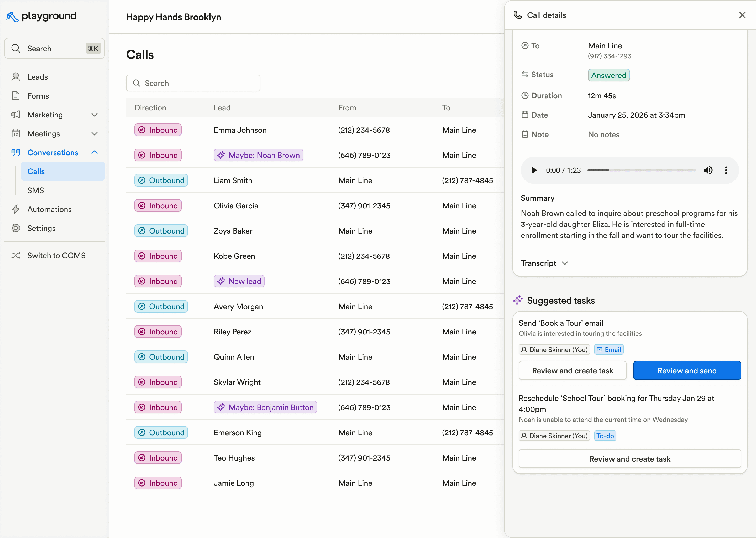Open the audio player three-dot menu
Screen dimensions: 756x538
point(726,170)
